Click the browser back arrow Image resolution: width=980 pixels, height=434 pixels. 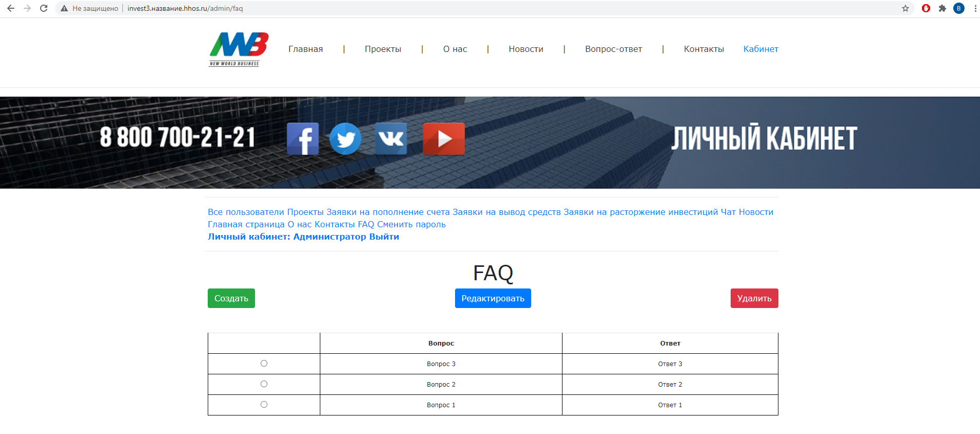[x=11, y=8]
